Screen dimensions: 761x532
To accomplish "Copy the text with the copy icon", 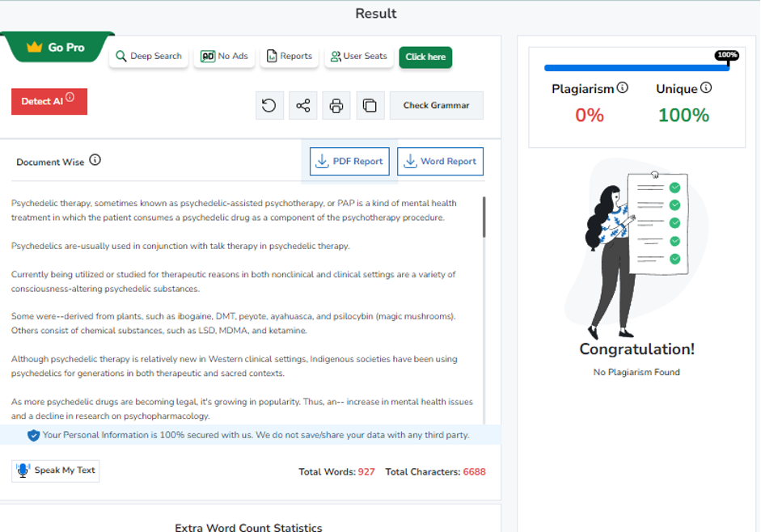I will click(x=370, y=106).
